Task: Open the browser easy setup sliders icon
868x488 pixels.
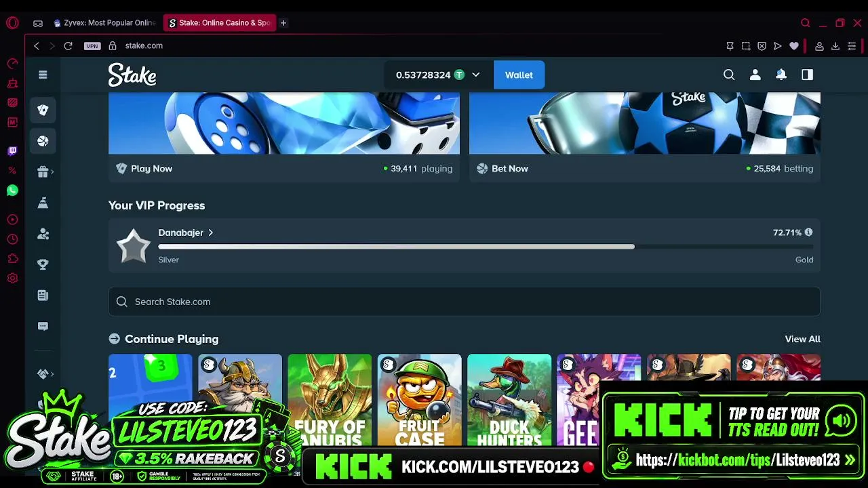Action: tap(852, 45)
